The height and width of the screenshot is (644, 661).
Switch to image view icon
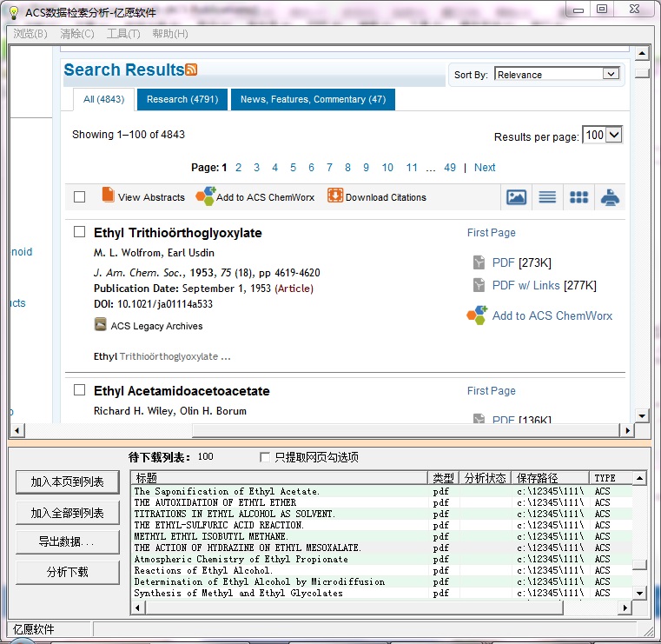tap(516, 197)
